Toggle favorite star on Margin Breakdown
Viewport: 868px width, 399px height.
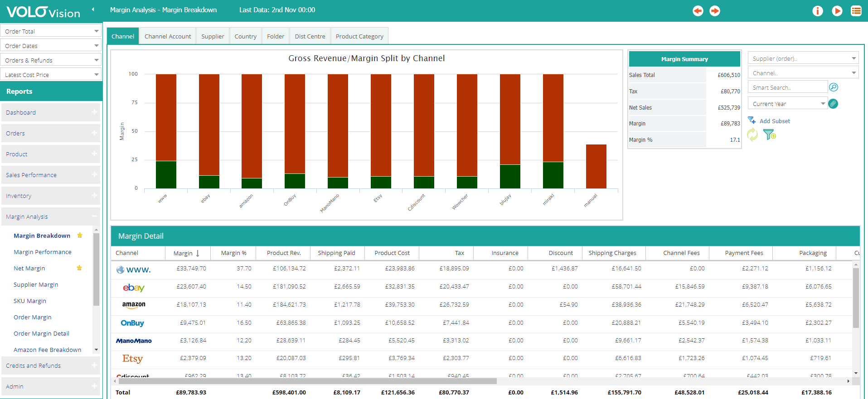(x=80, y=236)
